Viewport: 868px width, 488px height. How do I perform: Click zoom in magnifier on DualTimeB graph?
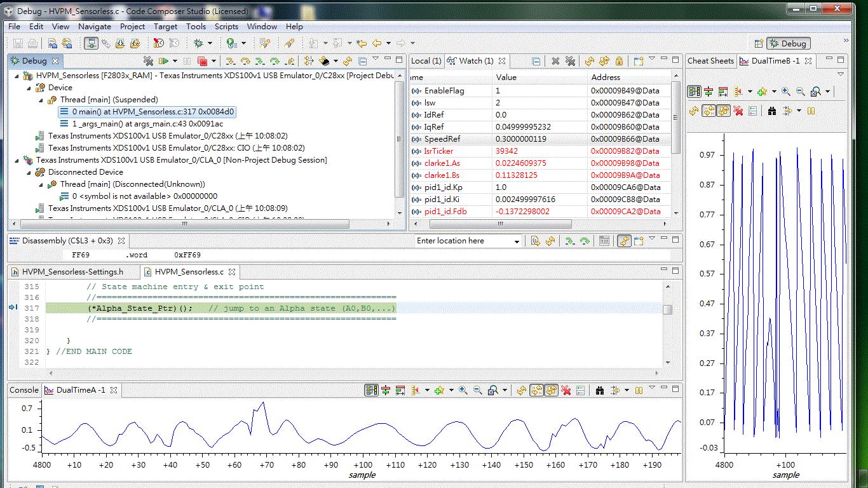pos(786,91)
